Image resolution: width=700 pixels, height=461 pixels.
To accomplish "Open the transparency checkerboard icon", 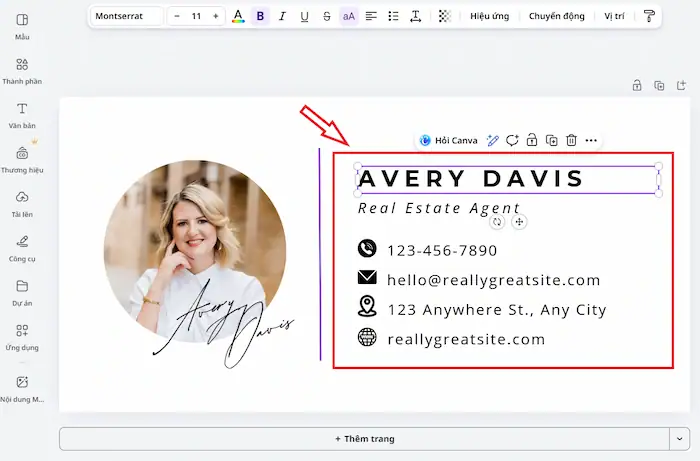I will coord(444,16).
